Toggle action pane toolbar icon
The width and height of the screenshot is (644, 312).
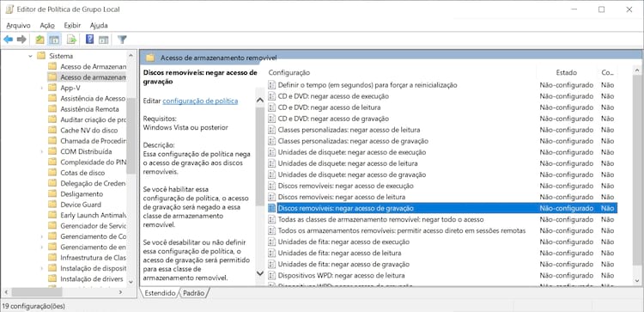(104, 40)
